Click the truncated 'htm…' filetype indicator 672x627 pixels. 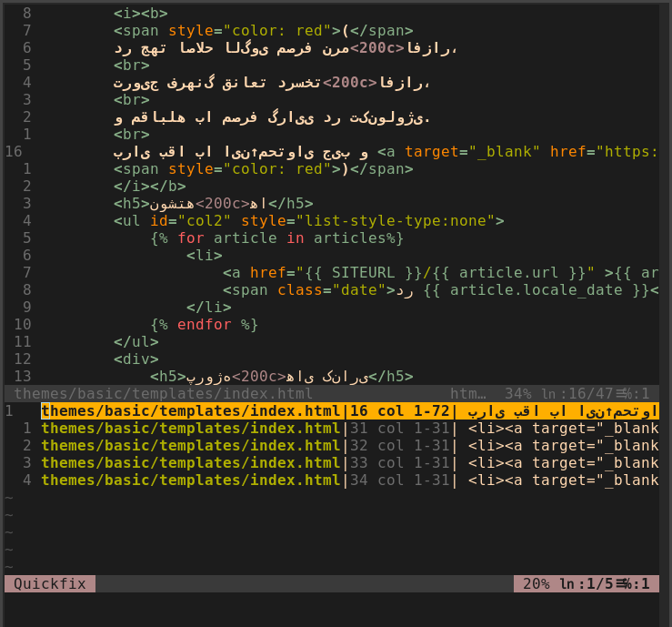(x=468, y=393)
